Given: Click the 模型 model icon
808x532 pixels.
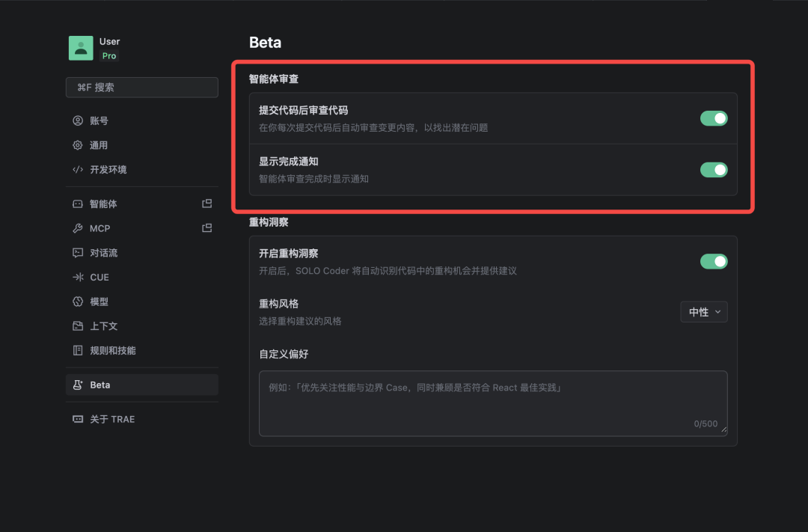Looking at the screenshot, I should 78,302.
